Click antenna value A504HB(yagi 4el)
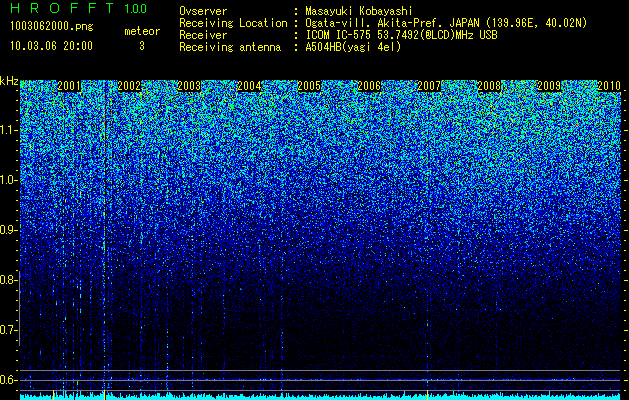629x400 pixels. 353,47
